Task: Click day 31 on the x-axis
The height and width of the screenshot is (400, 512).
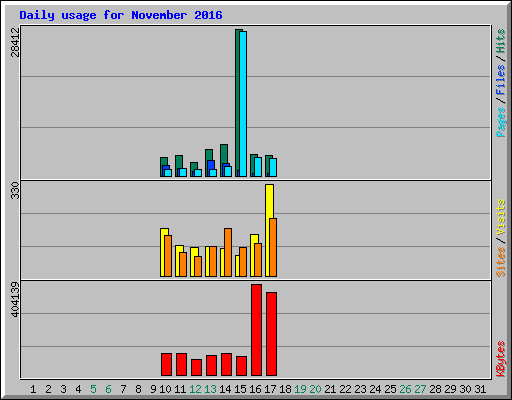Action: click(480, 389)
